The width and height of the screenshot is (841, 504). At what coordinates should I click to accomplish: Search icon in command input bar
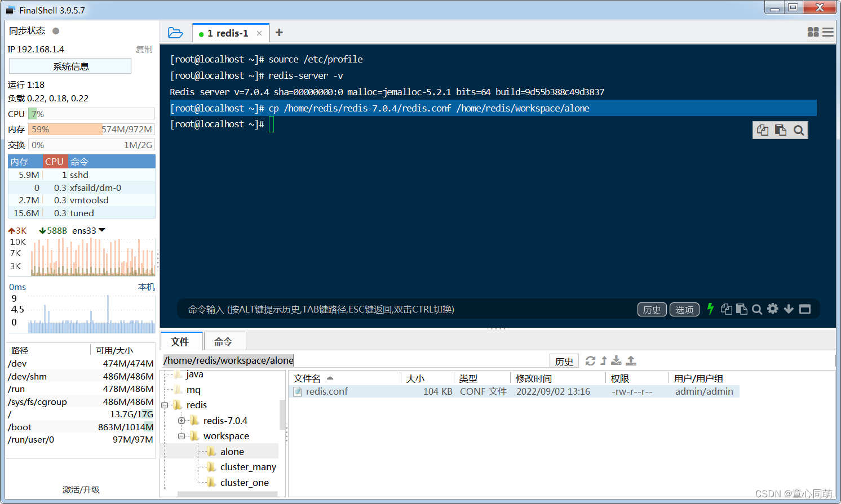(757, 309)
